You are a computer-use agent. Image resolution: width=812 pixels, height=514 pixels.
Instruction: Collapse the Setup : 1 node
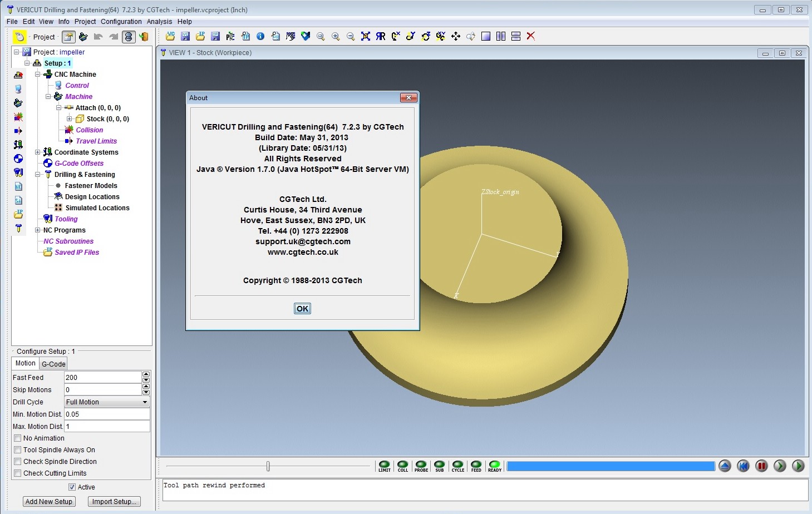27,63
